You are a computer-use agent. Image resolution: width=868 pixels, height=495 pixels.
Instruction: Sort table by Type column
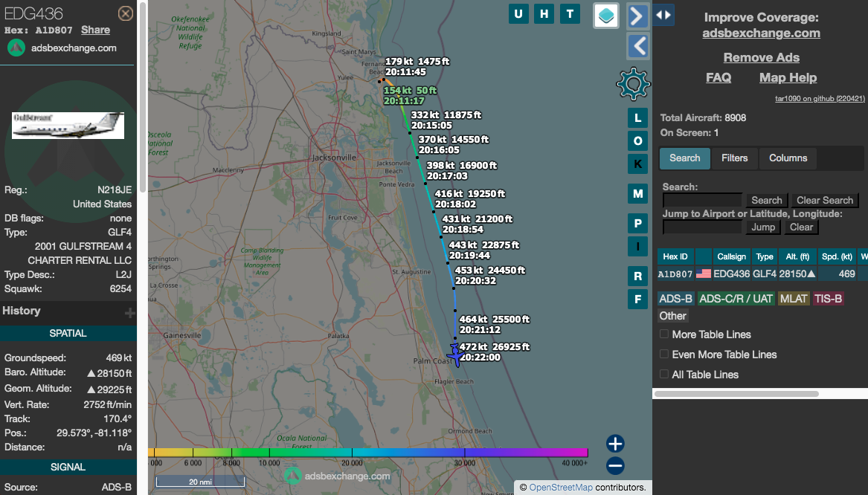(x=765, y=256)
